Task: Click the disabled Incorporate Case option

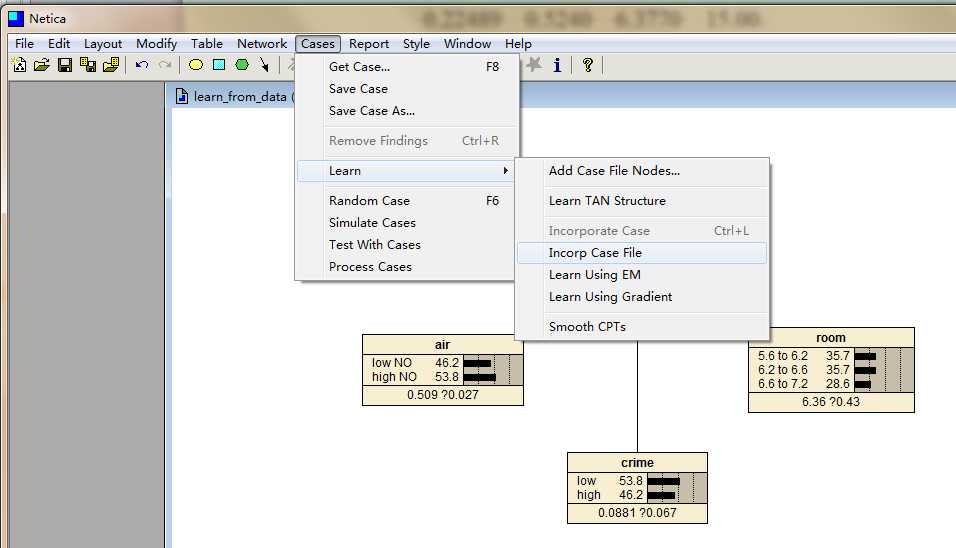Action: (x=642, y=231)
